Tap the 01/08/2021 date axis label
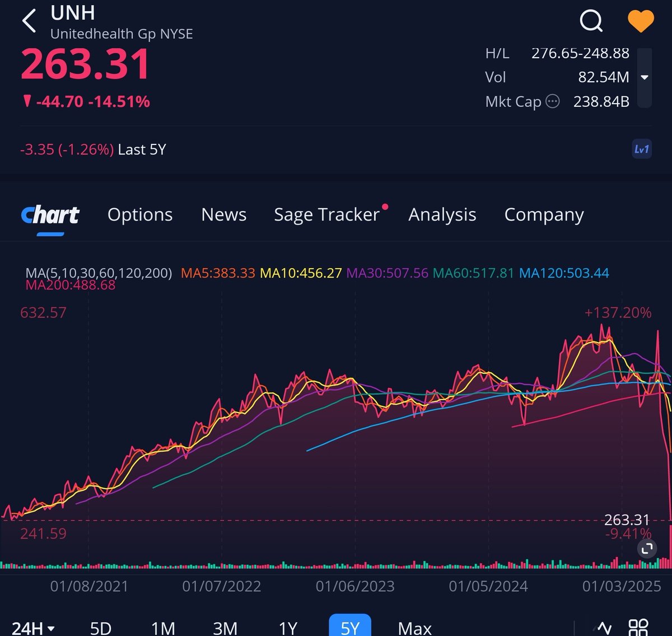 click(89, 586)
